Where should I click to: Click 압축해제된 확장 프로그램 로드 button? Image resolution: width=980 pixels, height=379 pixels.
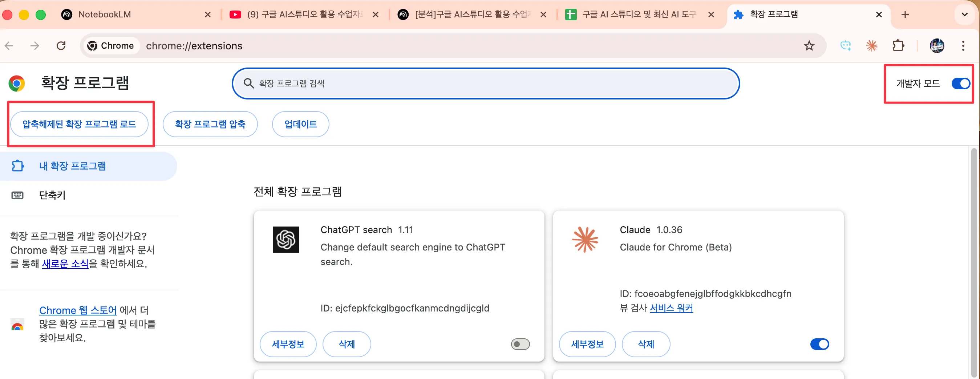click(79, 124)
